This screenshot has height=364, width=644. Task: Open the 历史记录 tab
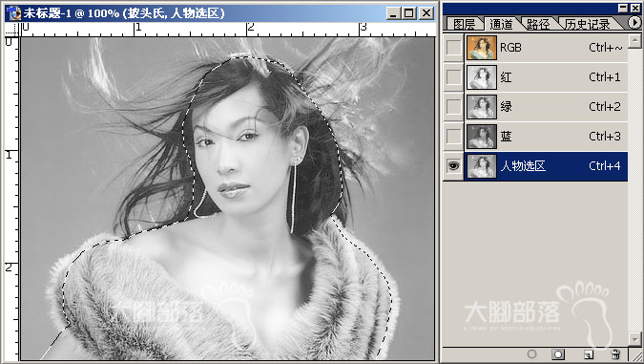[x=588, y=24]
